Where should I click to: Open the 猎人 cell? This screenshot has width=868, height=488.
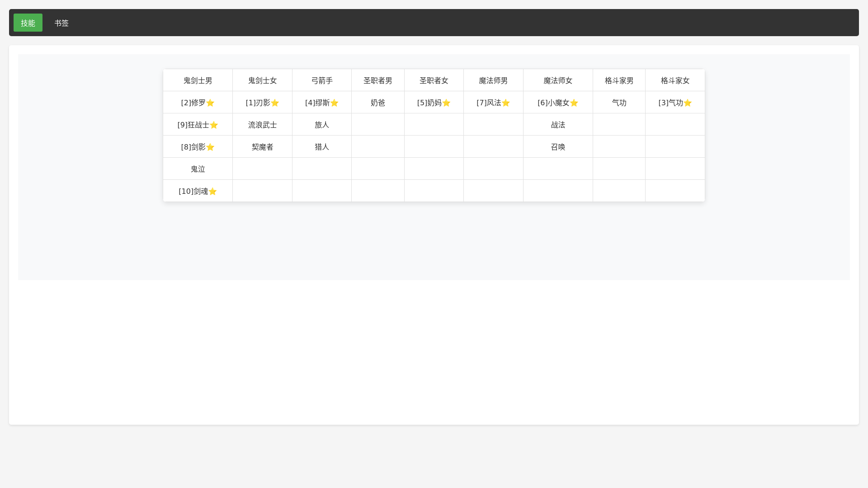pos(322,147)
